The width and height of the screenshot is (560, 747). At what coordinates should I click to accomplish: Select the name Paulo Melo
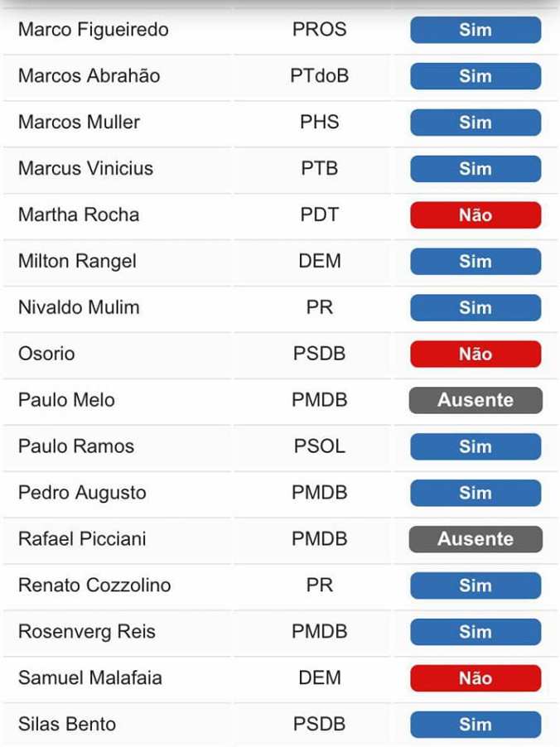pyautogui.click(x=65, y=400)
